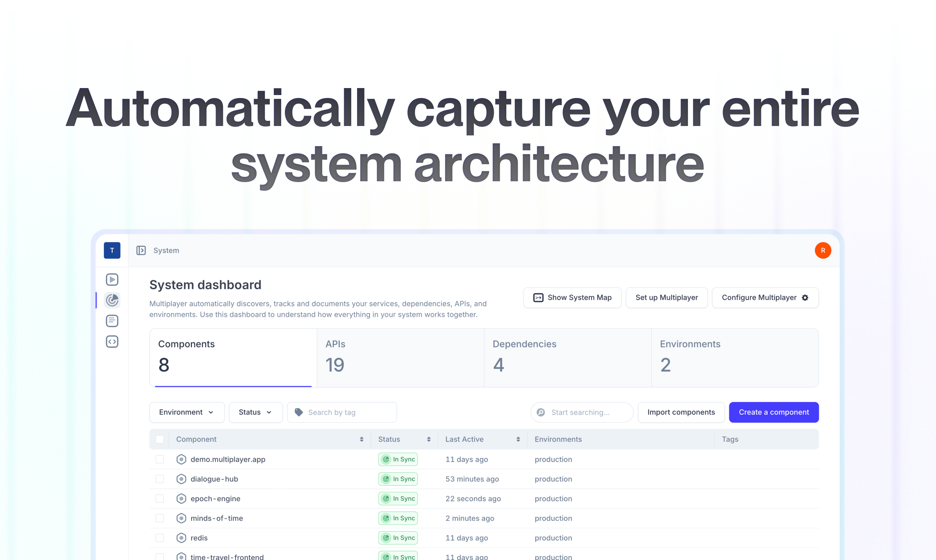Check the checkbox next to epoch-engine
This screenshot has width=936, height=560.
pyautogui.click(x=160, y=498)
